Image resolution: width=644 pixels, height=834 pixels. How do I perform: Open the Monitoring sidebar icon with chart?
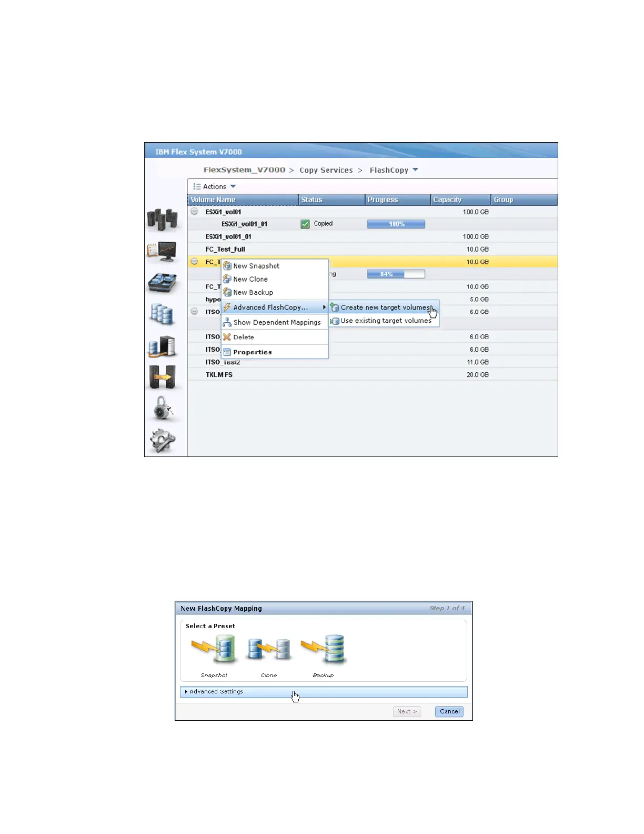pos(162,252)
